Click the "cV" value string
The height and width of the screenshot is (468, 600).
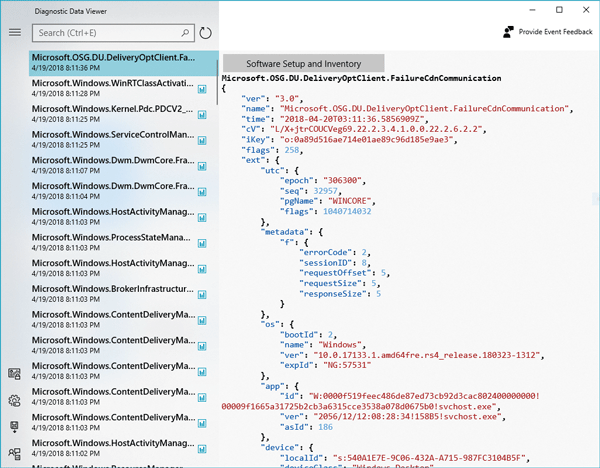pyautogui.click(x=376, y=129)
